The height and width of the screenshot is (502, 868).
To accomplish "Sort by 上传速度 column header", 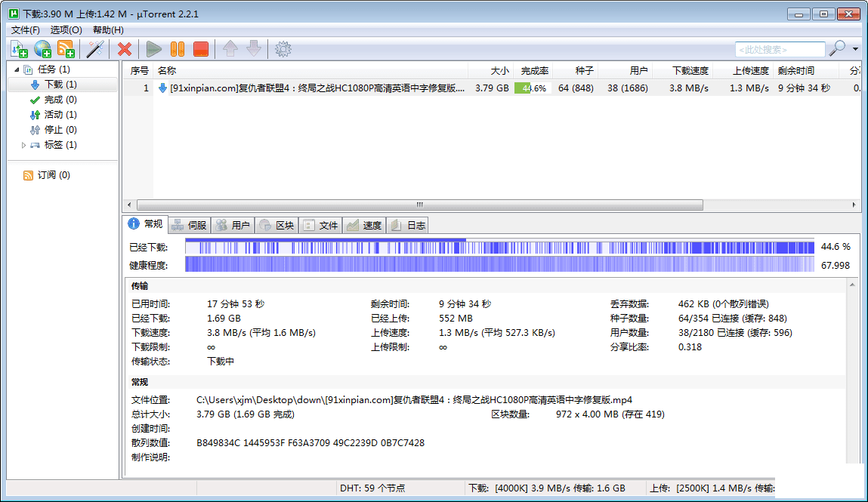I will [x=743, y=71].
